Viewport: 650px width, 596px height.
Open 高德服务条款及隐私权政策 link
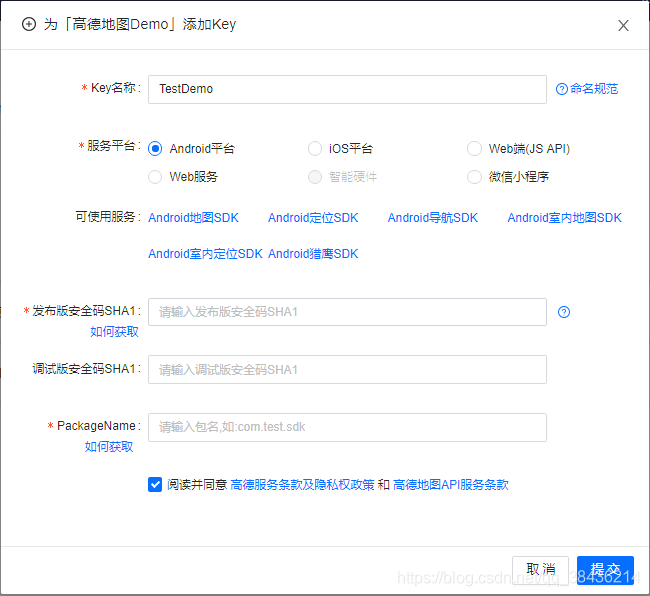(x=302, y=485)
